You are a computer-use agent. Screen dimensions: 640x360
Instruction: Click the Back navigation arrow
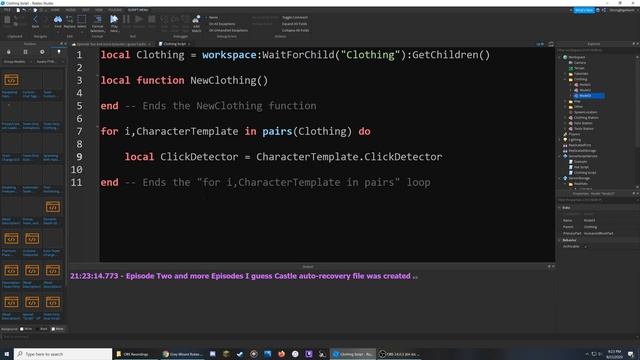pos(35,20)
